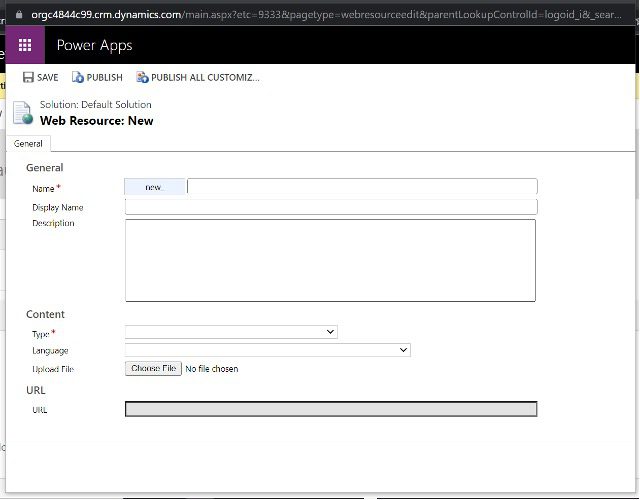Click the Power Apps header title
This screenshot has height=500, width=640.
[94, 45]
